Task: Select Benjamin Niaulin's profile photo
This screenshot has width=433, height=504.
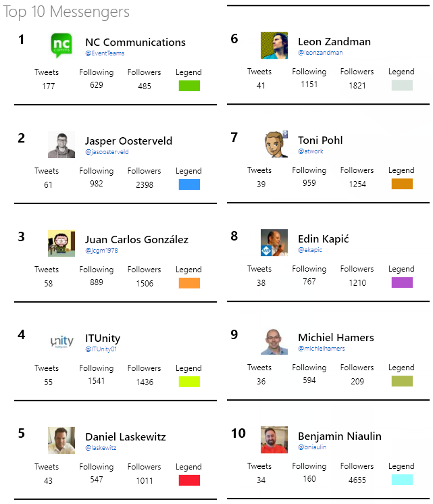Action: pyautogui.click(x=274, y=440)
